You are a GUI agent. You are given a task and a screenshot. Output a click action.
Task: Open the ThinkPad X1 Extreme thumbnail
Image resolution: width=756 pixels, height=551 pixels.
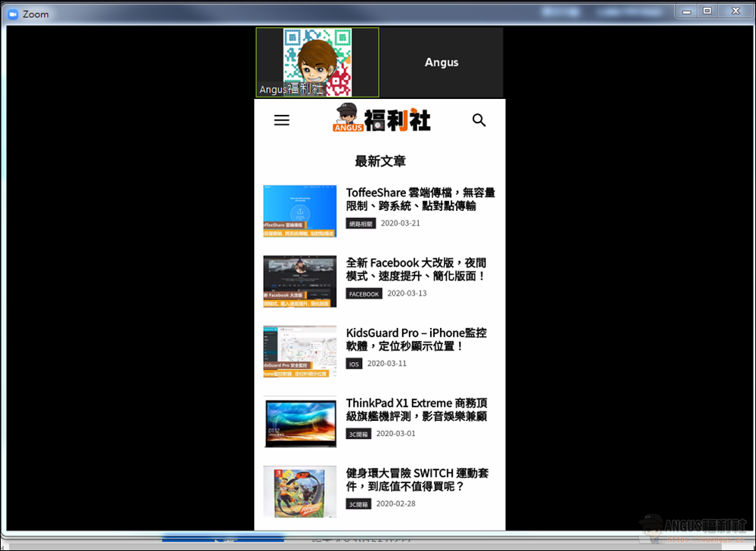[x=300, y=422]
